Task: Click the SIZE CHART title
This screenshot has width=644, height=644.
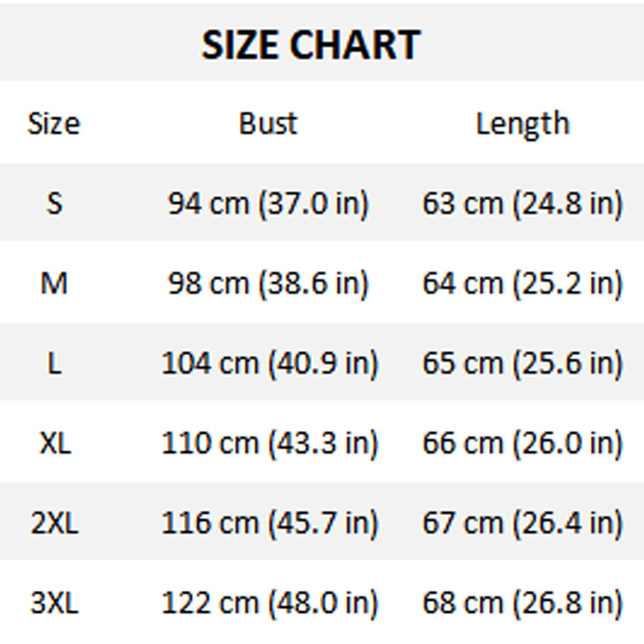Action: tap(311, 44)
